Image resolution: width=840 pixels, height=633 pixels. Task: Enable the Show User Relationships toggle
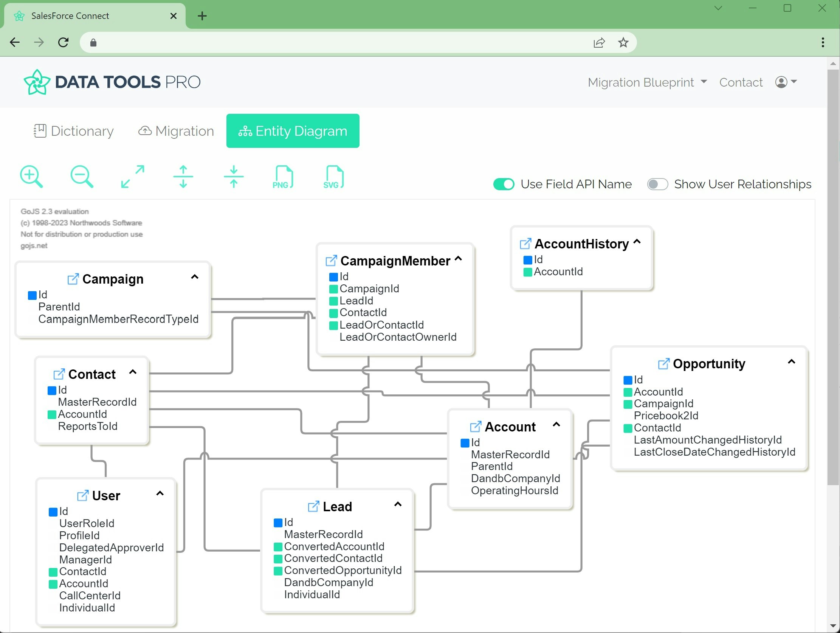tap(657, 184)
